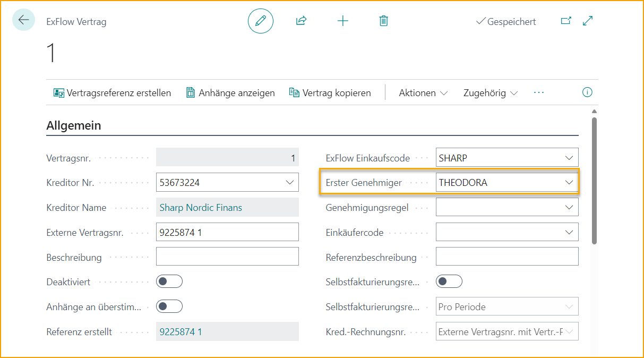Image resolution: width=644 pixels, height=358 pixels.
Task: Switch to full screen mode
Action: click(x=587, y=20)
